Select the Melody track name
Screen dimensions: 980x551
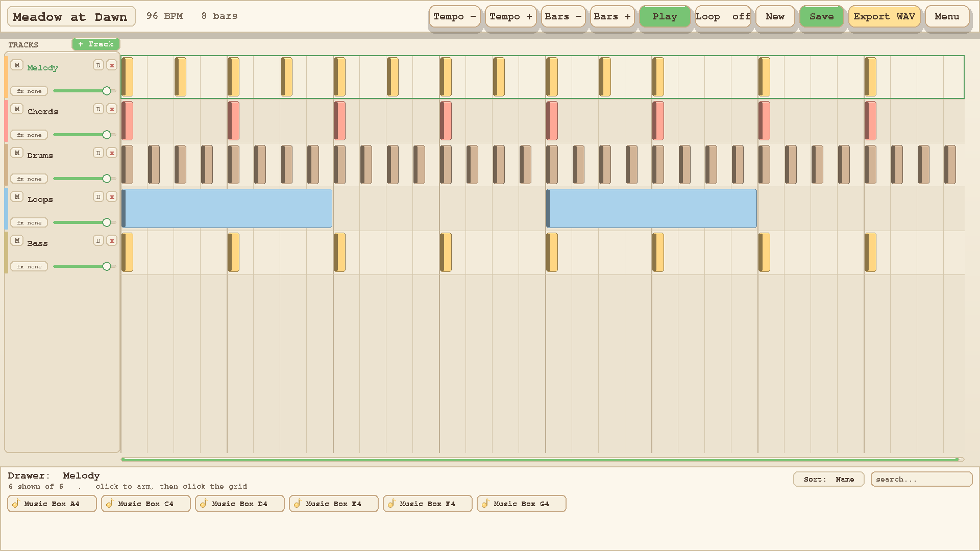coord(43,68)
